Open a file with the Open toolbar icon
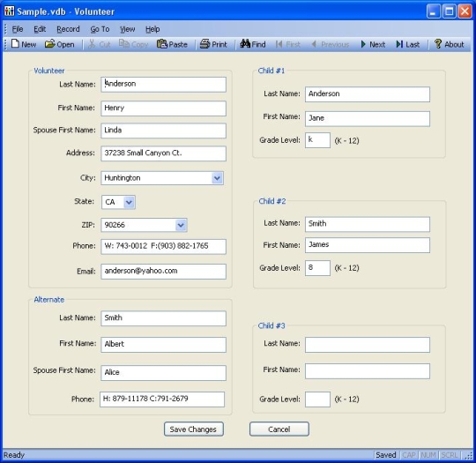This screenshot has width=476, height=463. [x=49, y=44]
